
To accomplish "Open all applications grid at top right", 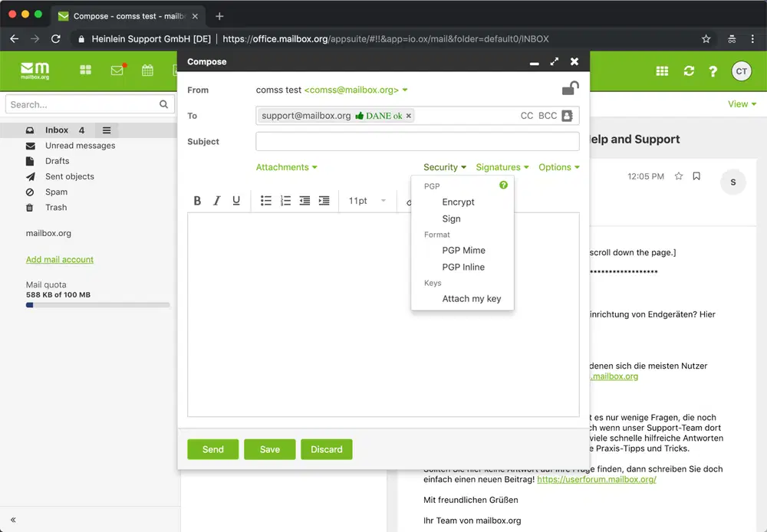I will click(662, 71).
